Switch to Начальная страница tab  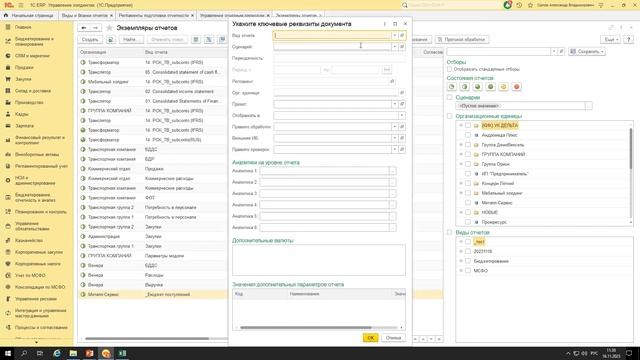pyautogui.click(x=29, y=15)
